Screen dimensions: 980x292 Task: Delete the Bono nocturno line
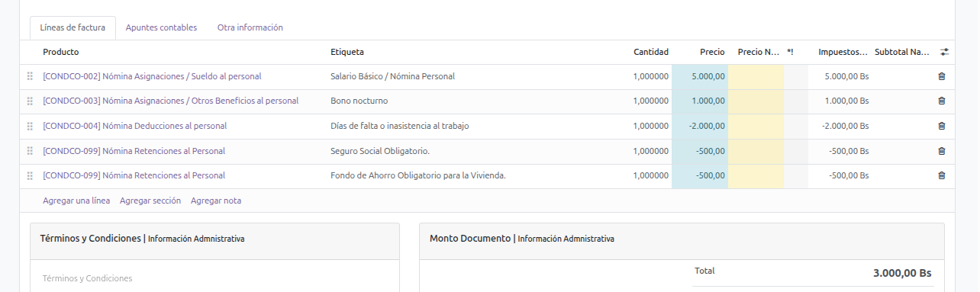941,101
